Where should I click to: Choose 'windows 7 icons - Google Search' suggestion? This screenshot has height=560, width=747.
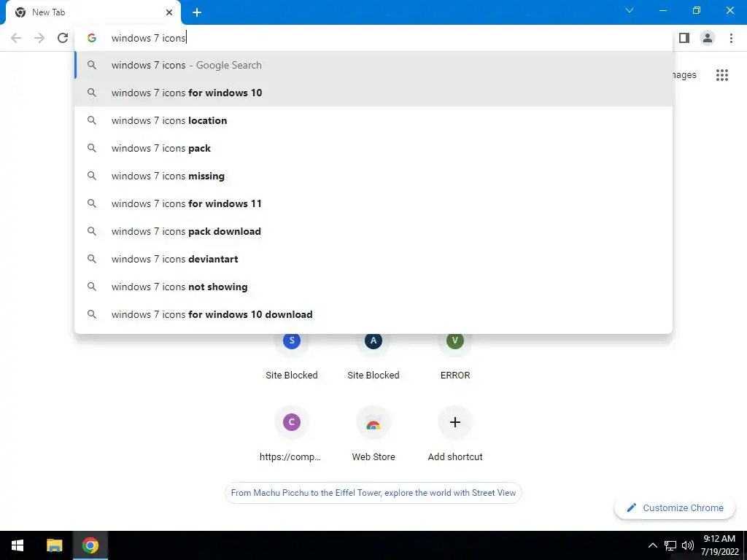[373, 65]
